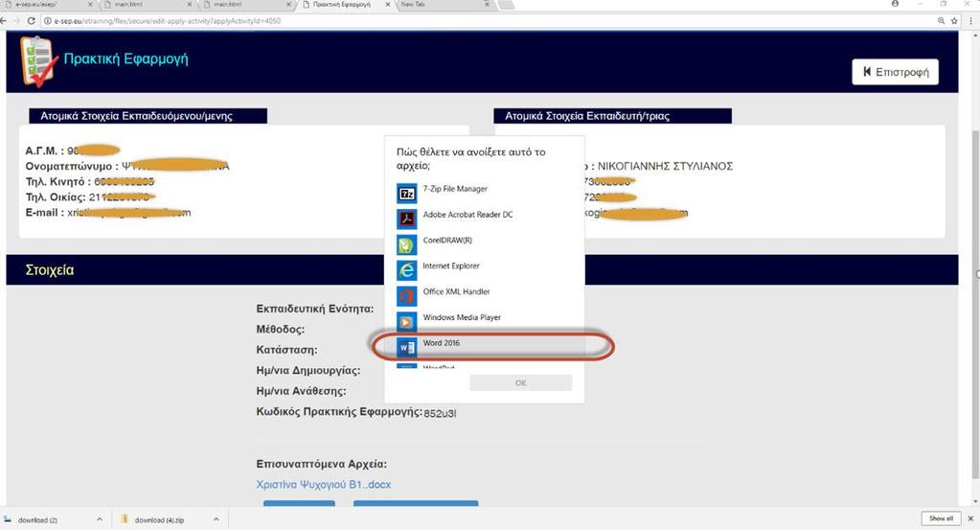
Task: Close the e-sep.eu/esep tab
Action: (x=90, y=5)
